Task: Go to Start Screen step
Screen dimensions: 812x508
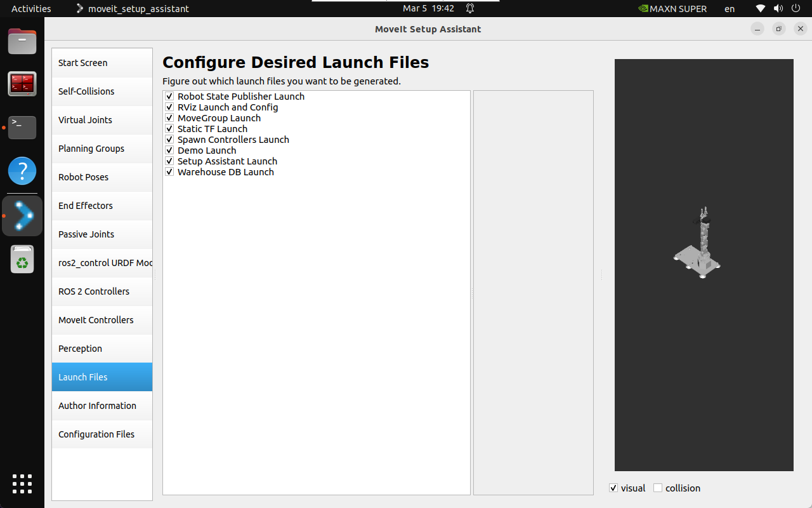Action: click(x=102, y=63)
